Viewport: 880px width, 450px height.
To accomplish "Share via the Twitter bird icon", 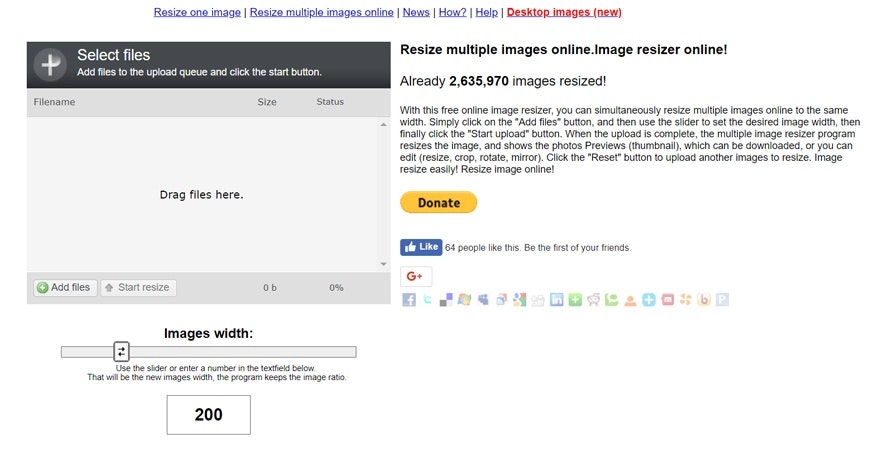I will [x=428, y=299].
